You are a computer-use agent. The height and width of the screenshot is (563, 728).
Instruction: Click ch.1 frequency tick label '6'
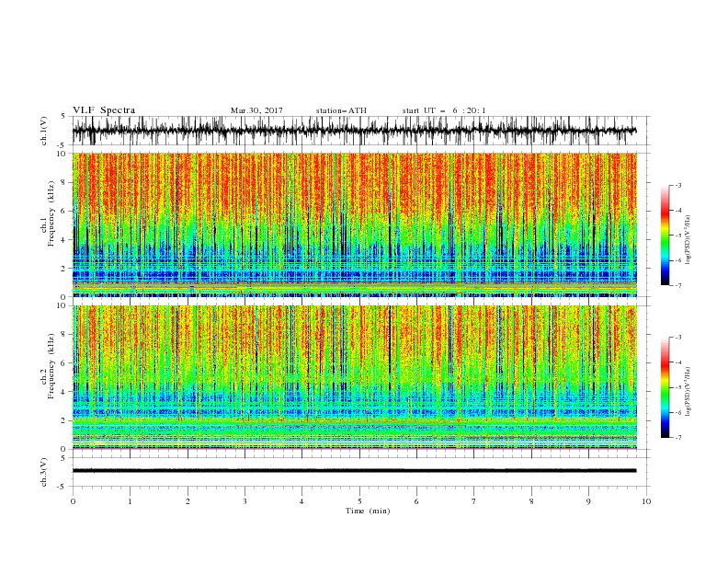(64, 211)
